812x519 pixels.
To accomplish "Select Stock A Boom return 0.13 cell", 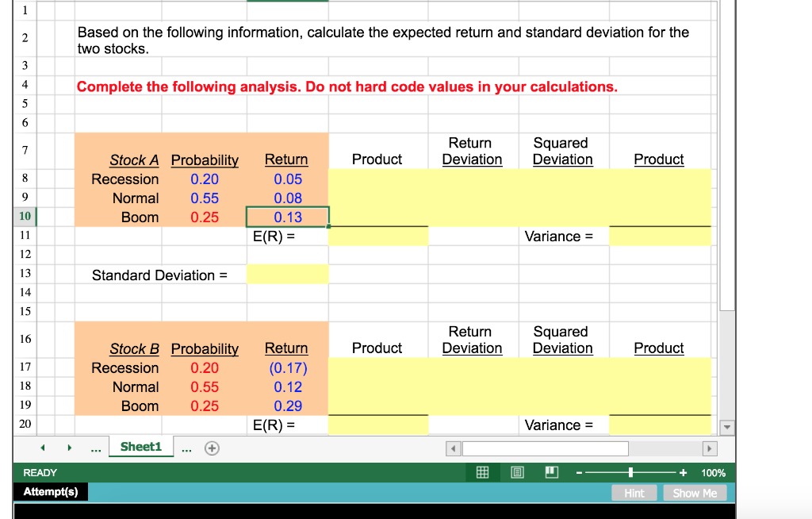I will (x=287, y=217).
